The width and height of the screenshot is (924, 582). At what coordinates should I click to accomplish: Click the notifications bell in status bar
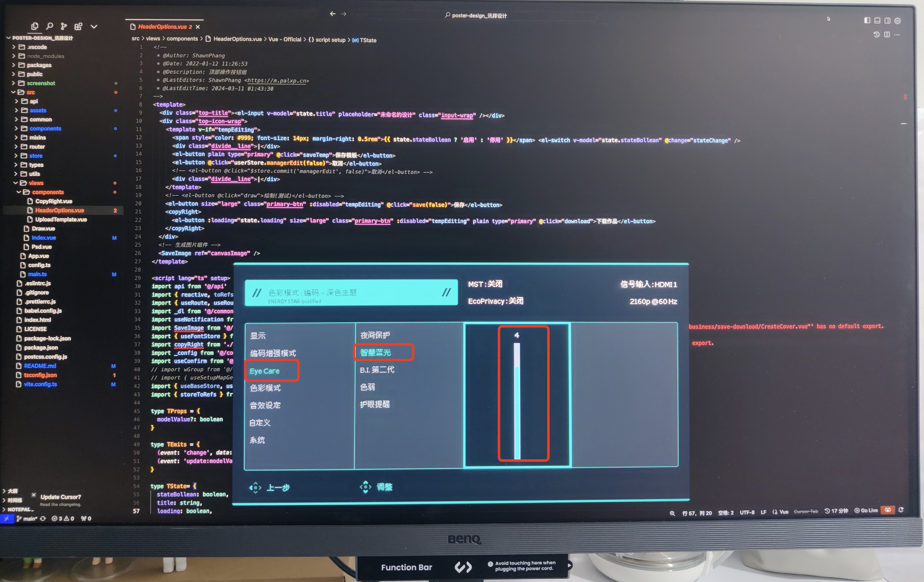click(x=901, y=510)
